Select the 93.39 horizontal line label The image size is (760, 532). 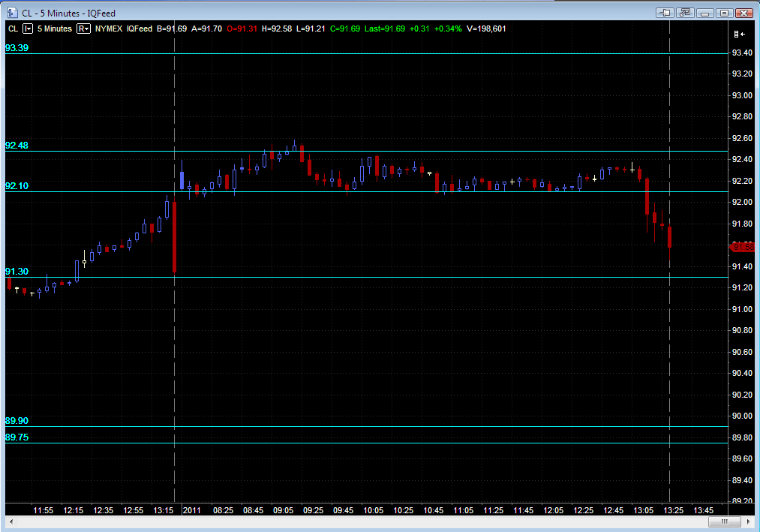(17, 48)
